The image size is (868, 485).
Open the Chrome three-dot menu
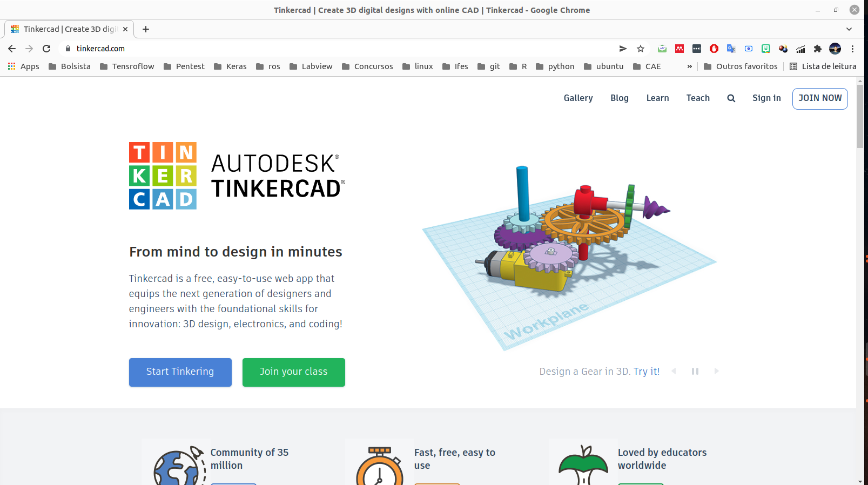tap(852, 49)
